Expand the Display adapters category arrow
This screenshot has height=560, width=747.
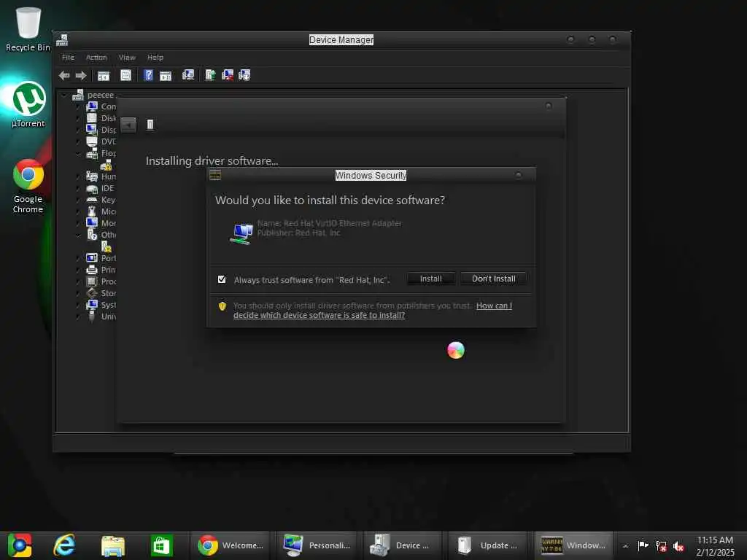point(79,130)
